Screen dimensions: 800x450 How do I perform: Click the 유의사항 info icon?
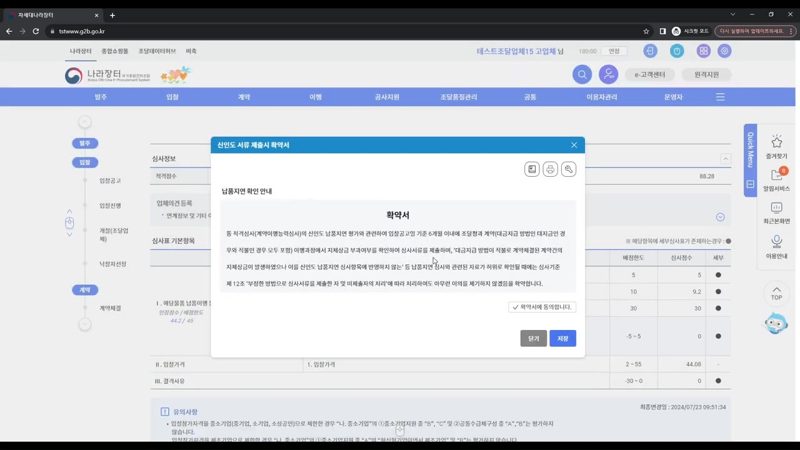click(165, 412)
